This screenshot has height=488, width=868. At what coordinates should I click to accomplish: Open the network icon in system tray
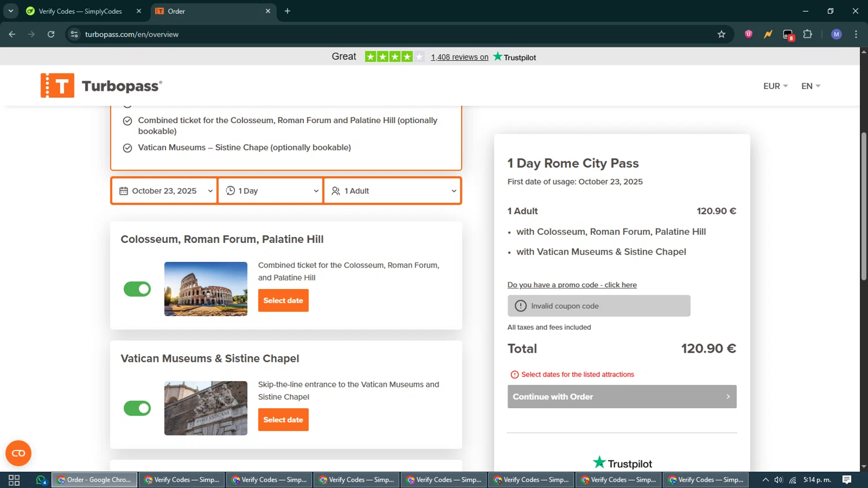point(793,480)
